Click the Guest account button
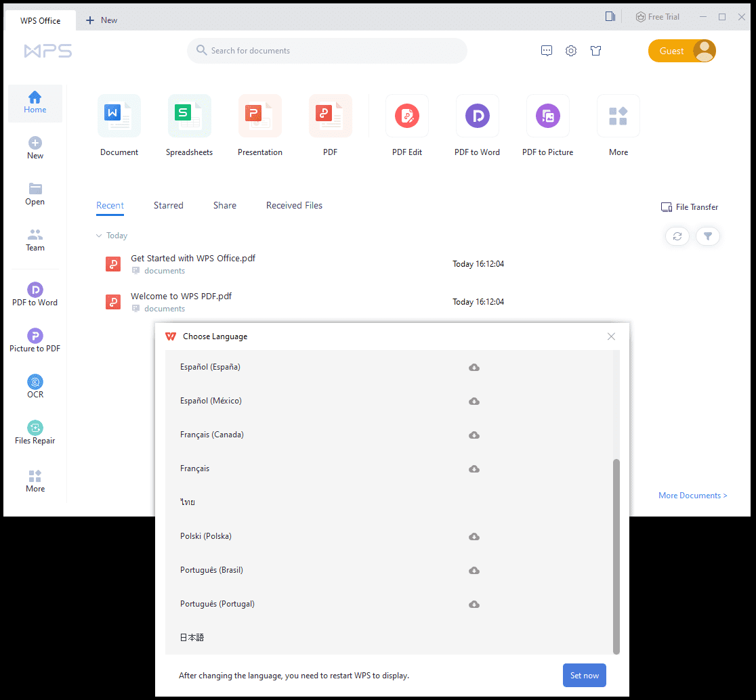The image size is (756, 700). click(x=681, y=51)
